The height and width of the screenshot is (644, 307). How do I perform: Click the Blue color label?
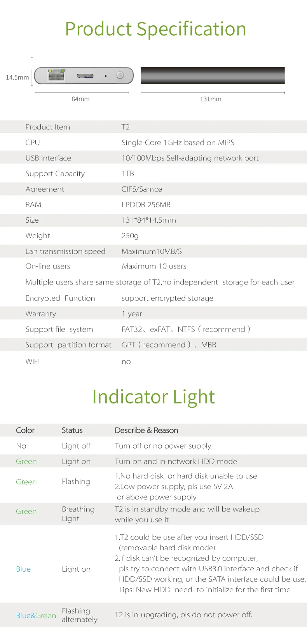pyautogui.click(x=23, y=569)
